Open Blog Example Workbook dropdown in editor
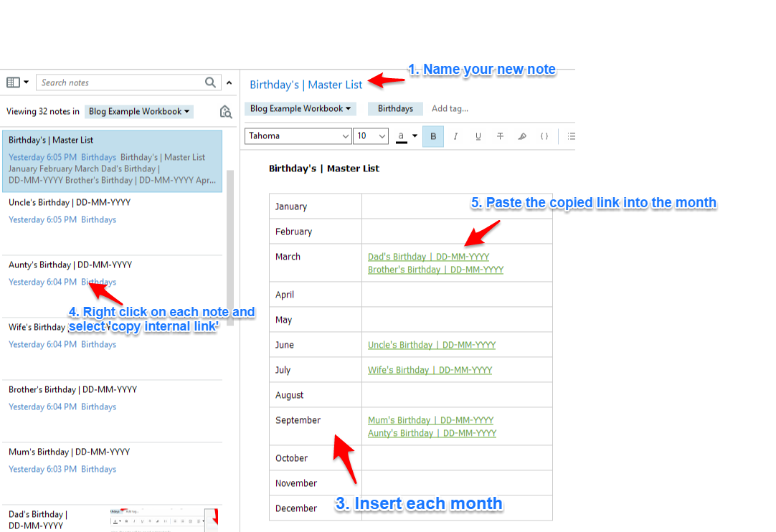Image resolution: width=776 pixels, height=532 pixels. (x=300, y=108)
